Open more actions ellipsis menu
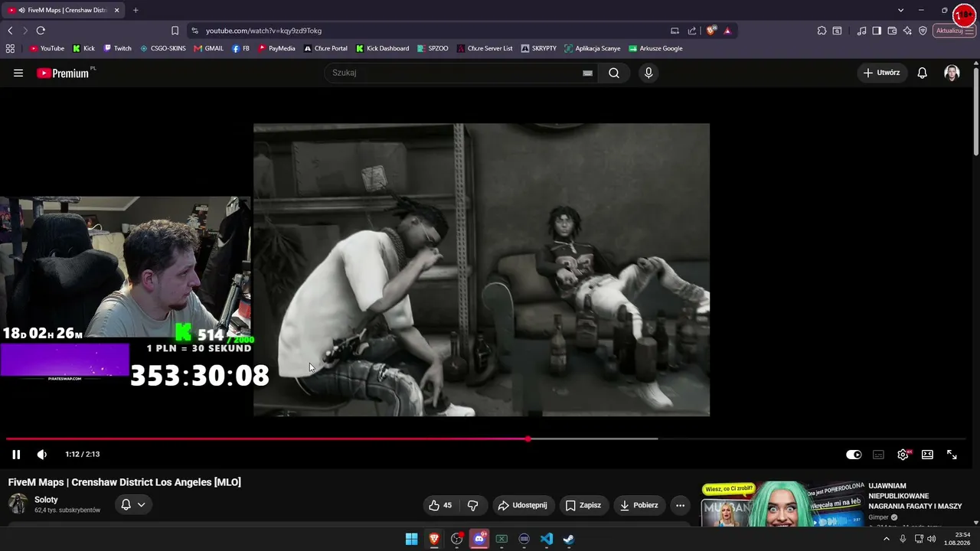980x551 pixels. [680, 505]
